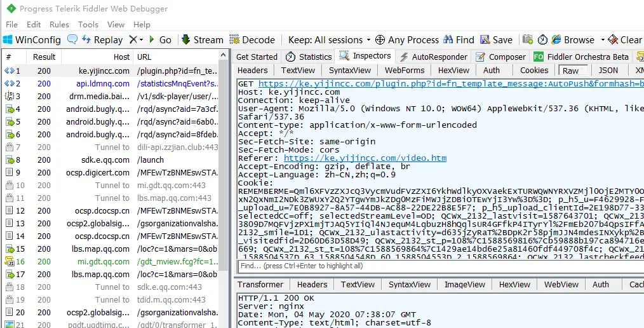This screenshot has height=328, width=644.
Task: Select the request SyntaxView tab
Action: [x=349, y=71]
